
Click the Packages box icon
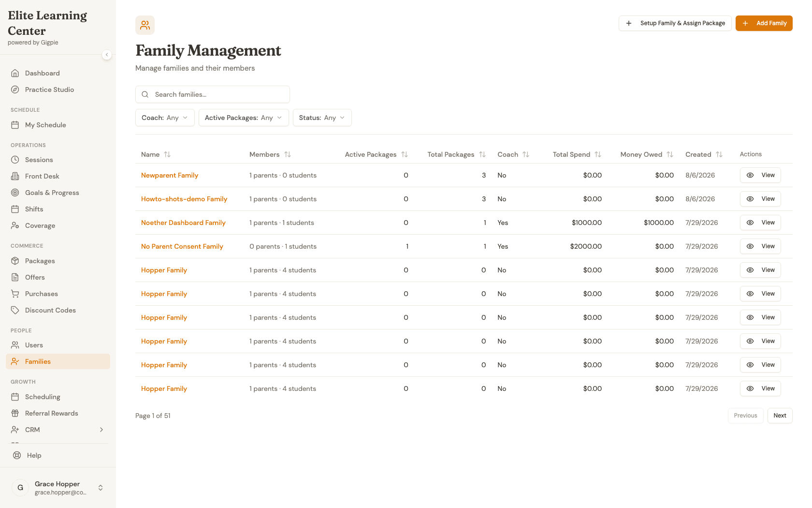(x=15, y=261)
